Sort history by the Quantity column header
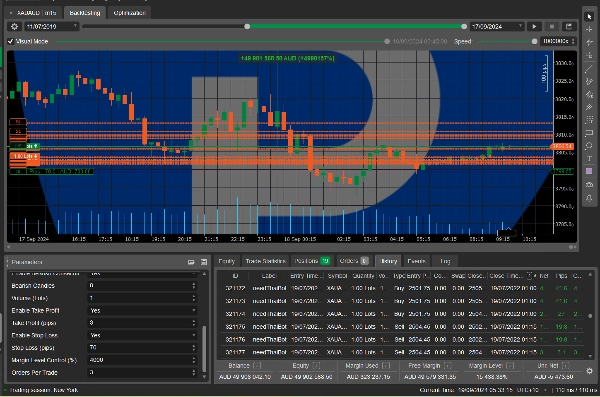Screen dimensions: 600x397 point(363,276)
